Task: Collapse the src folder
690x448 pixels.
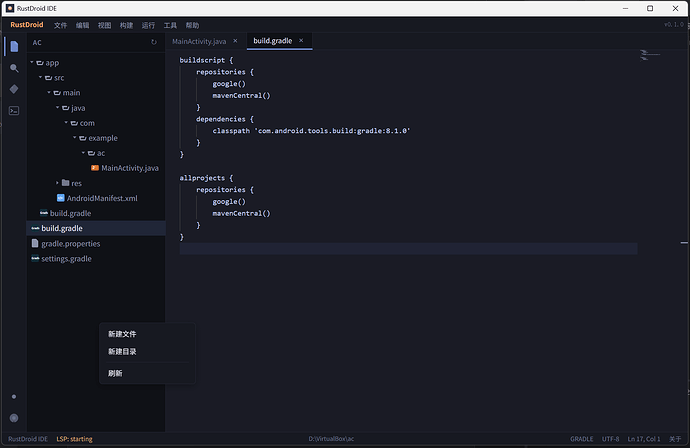Action: (40, 77)
